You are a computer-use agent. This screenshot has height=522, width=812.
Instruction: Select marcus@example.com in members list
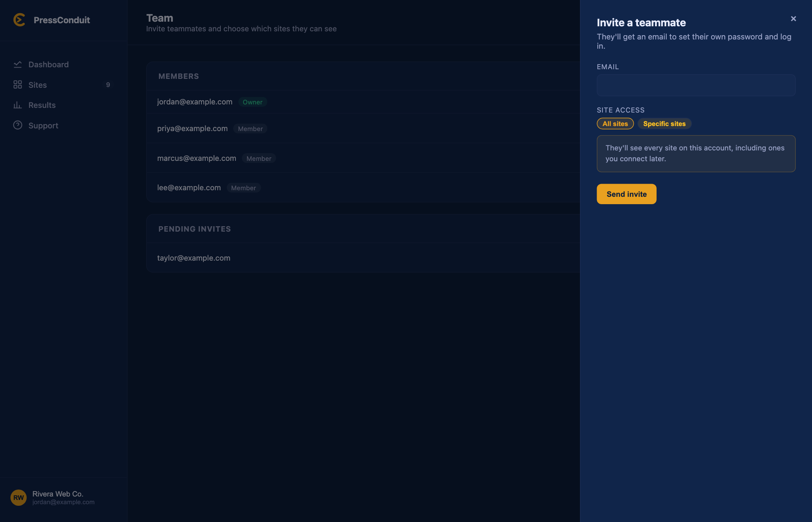363,158
